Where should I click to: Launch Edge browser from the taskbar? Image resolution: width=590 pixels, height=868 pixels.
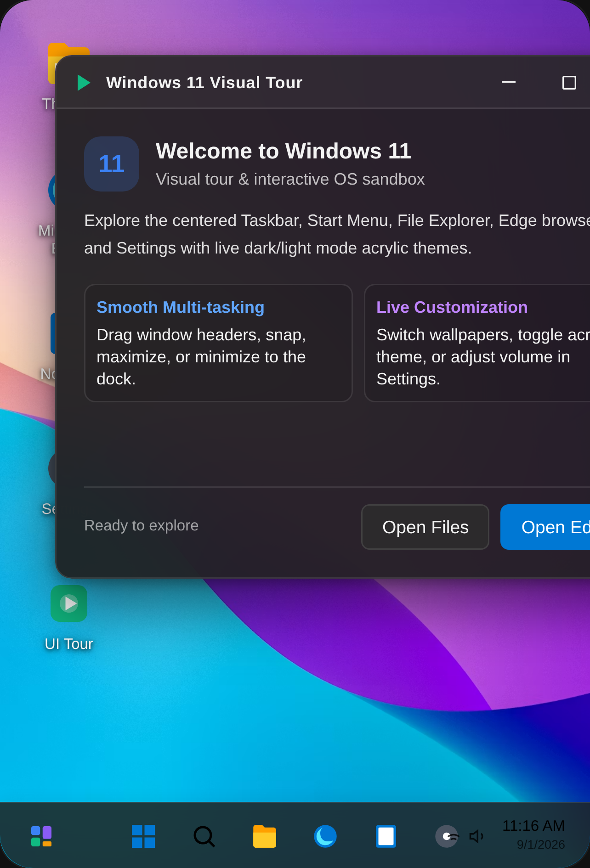325,836
